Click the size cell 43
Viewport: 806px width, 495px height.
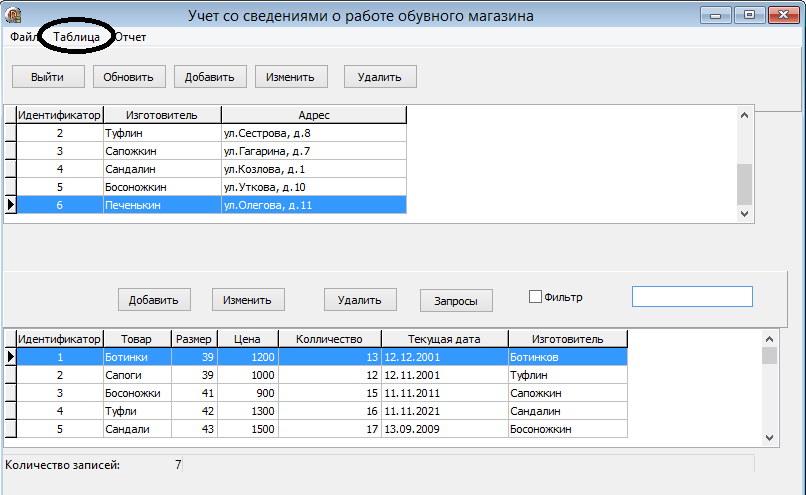194,429
